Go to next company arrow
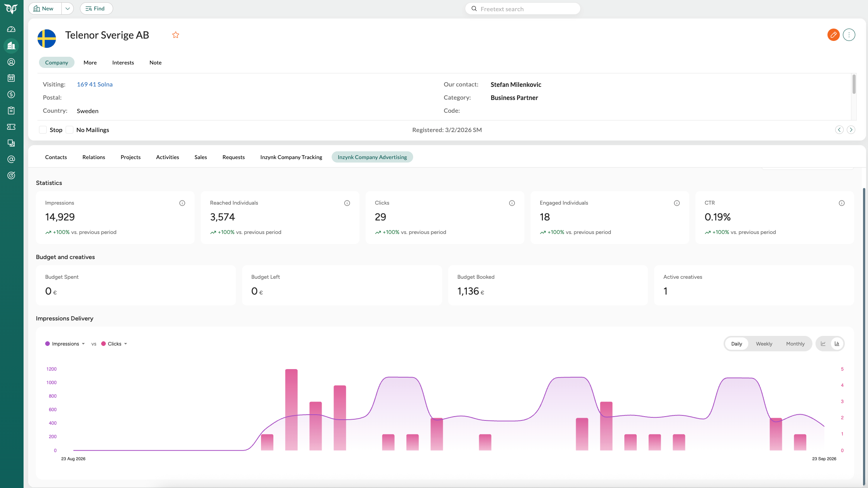Image resolution: width=868 pixels, height=488 pixels. pos(851,130)
